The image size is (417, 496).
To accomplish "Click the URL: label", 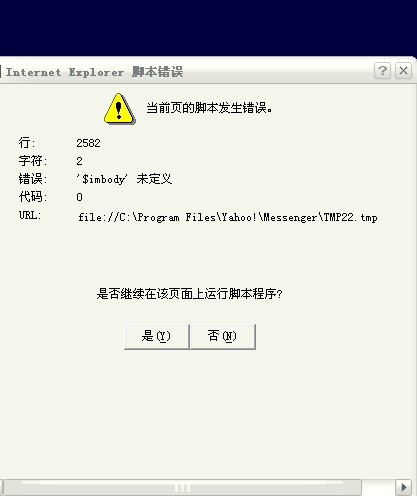I will 30,215.
